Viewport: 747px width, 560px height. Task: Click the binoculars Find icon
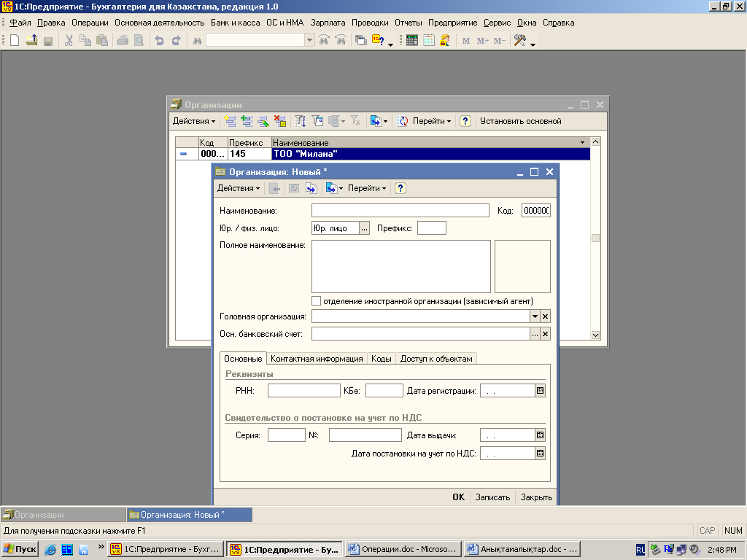197,41
